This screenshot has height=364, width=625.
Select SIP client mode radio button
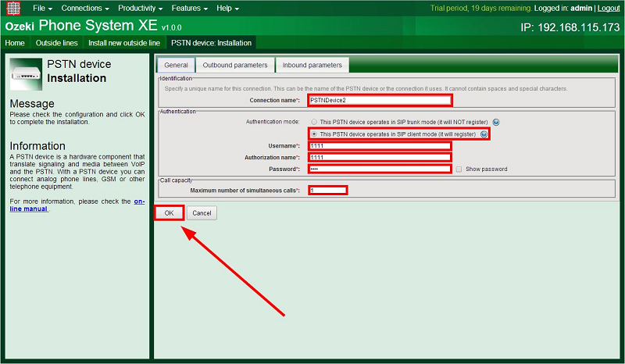(x=314, y=134)
